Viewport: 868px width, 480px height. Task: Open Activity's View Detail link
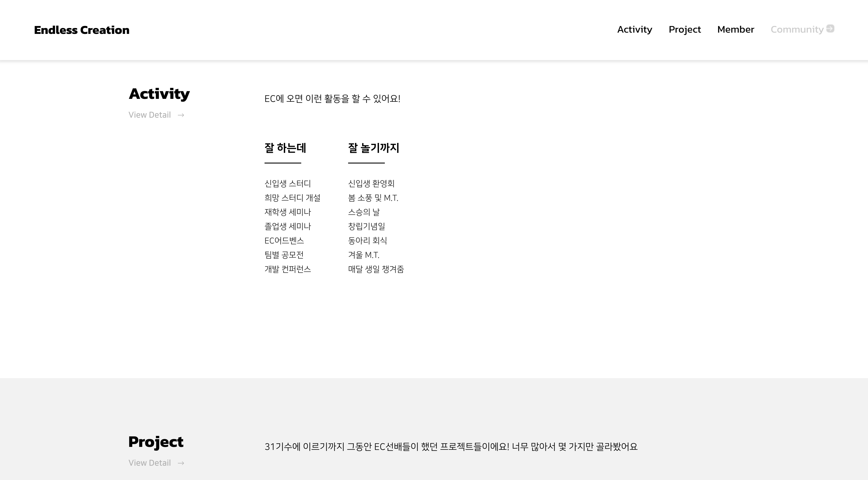[x=150, y=115]
